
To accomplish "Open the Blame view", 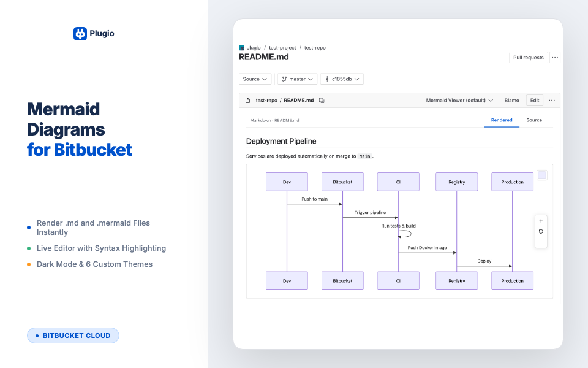I will tap(511, 100).
